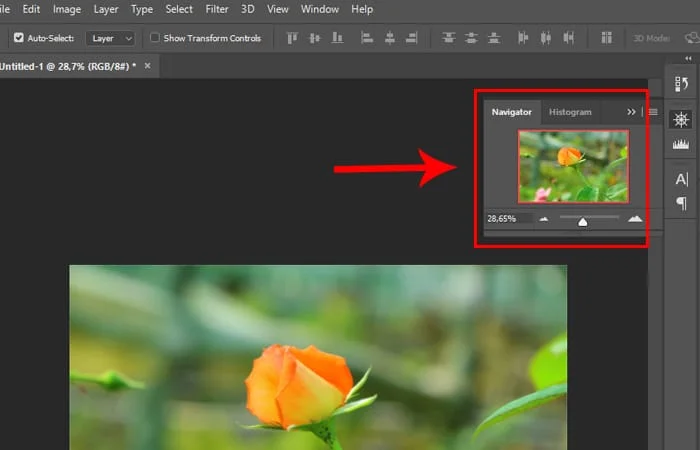This screenshot has height=450, width=700.
Task: Open the Type menu
Action: 142,9
